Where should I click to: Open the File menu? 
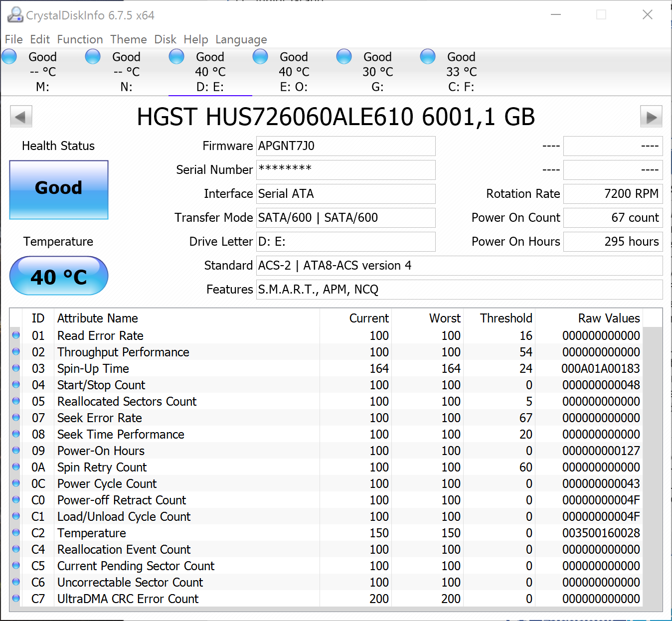click(x=14, y=39)
